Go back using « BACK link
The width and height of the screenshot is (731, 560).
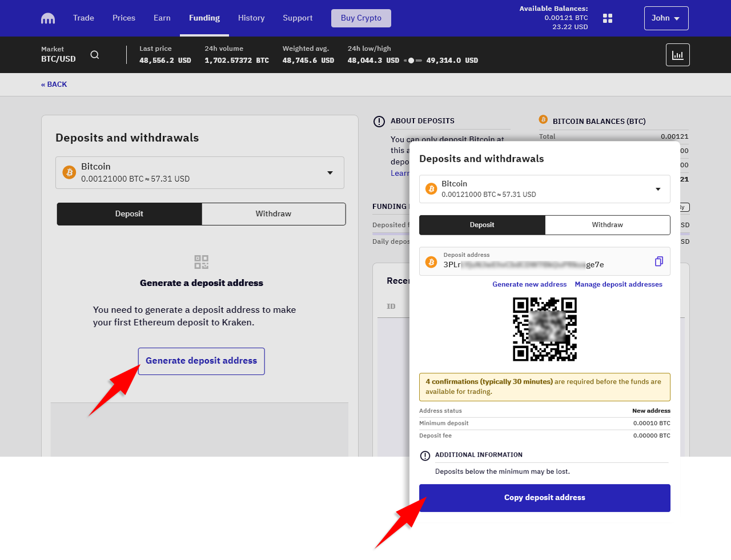(x=54, y=84)
